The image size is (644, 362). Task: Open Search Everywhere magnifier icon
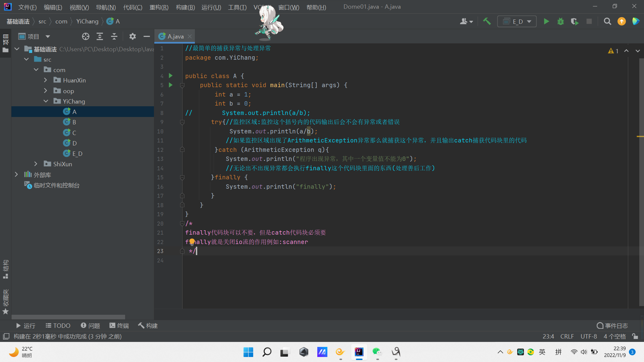tap(607, 21)
